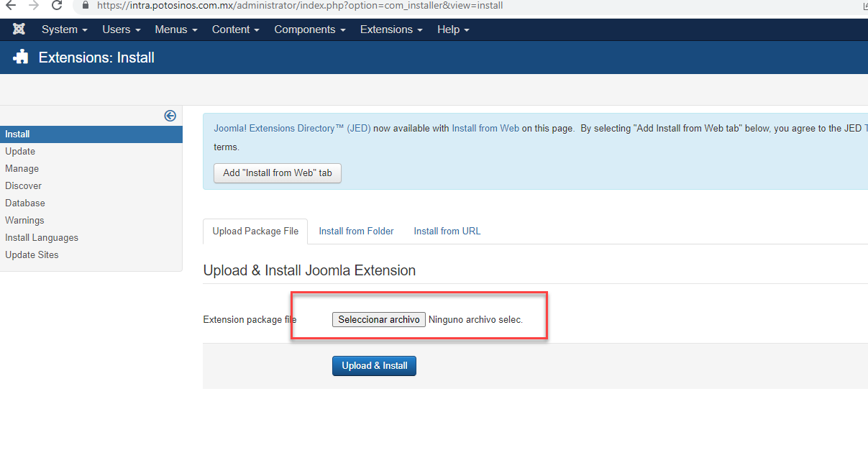Viewport: 868px width, 463px height.
Task: Click the Extension package file label
Action: (250, 320)
